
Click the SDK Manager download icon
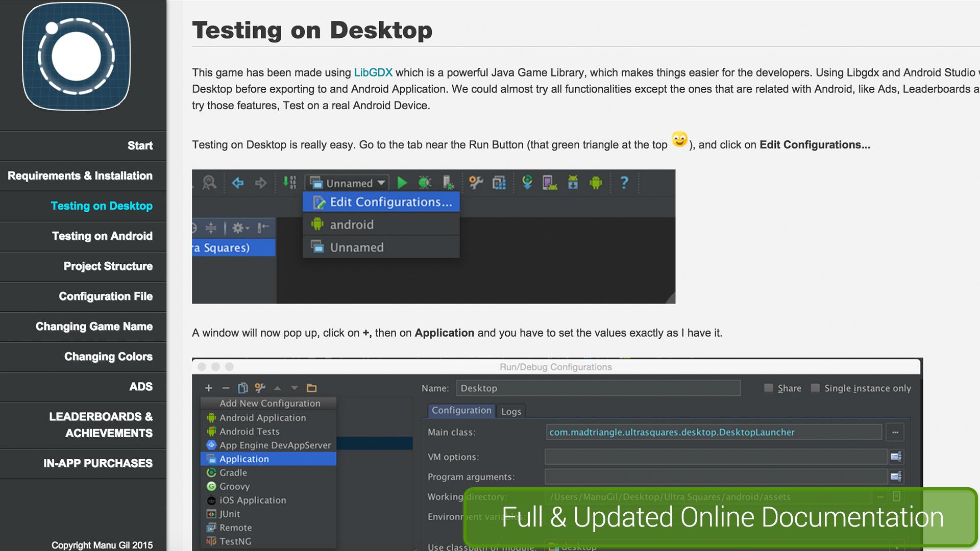coord(573,182)
